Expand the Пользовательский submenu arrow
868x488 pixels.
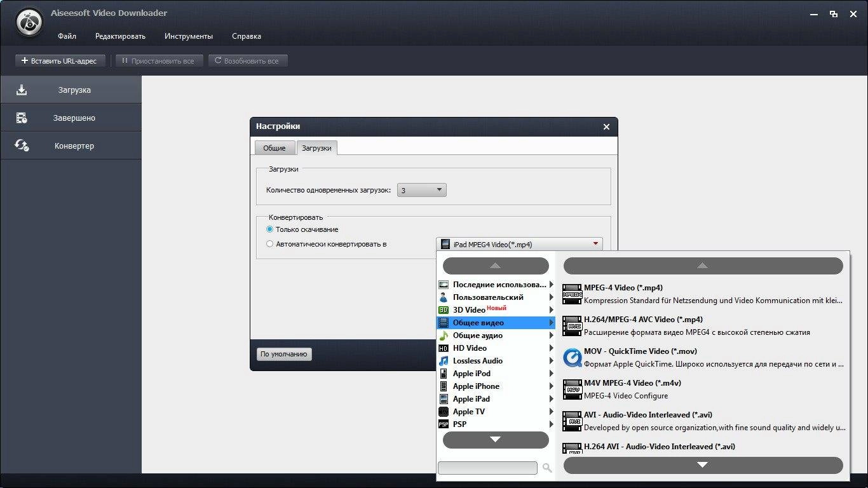pyautogui.click(x=552, y=297)
